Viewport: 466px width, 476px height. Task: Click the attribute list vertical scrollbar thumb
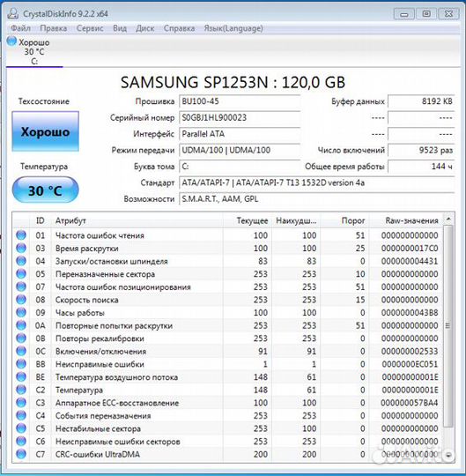click(448, 325)
